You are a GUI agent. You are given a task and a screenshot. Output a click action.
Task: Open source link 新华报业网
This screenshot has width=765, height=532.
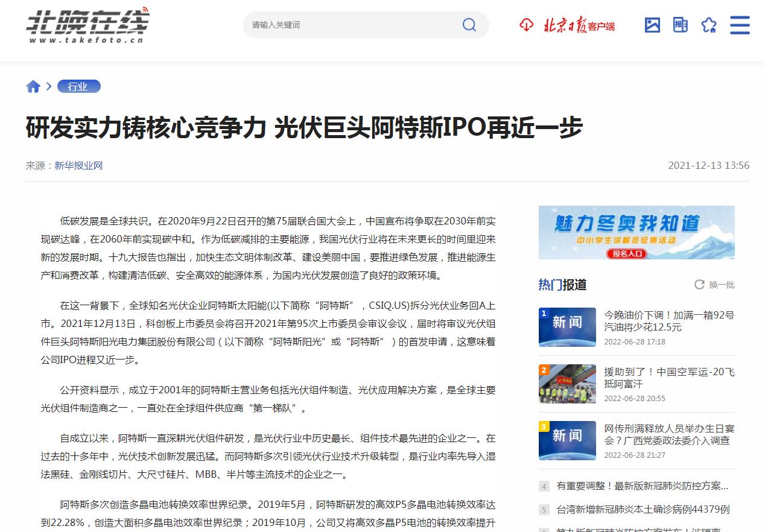click(78, 165)
